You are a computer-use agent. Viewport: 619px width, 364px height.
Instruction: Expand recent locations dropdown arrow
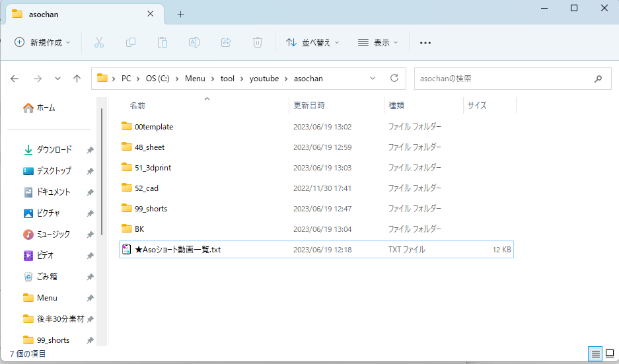[57, 79]
